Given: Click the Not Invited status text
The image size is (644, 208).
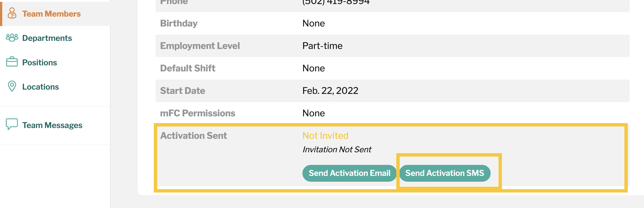Looking at the screenshot, I should tap(325, 135).
